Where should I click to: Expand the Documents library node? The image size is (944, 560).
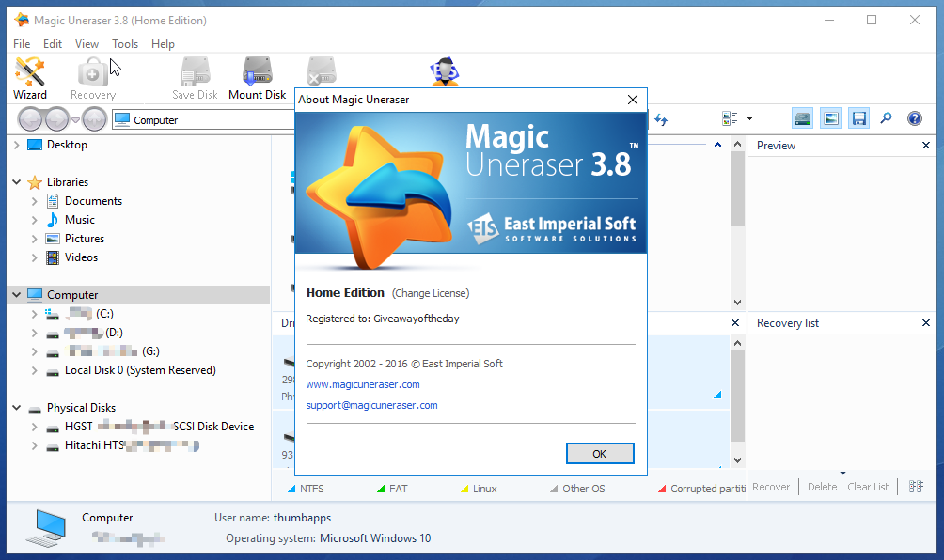tap(34, 201)
